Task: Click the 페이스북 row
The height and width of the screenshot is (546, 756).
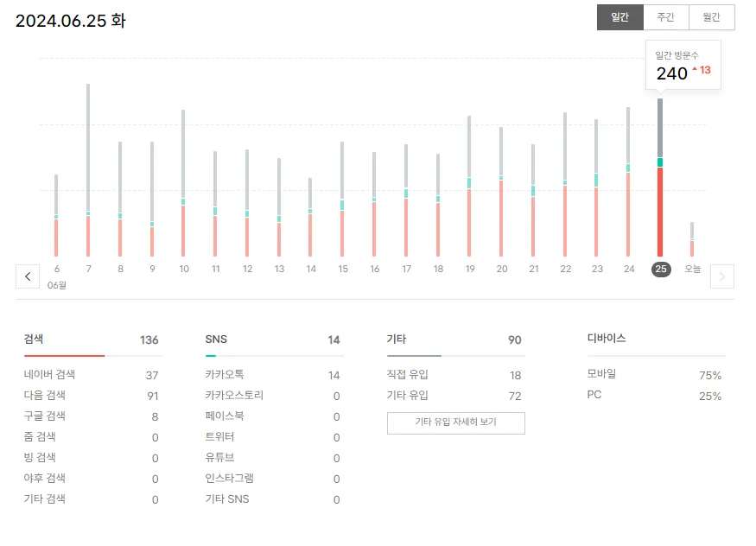Action: tap(273, 416)
